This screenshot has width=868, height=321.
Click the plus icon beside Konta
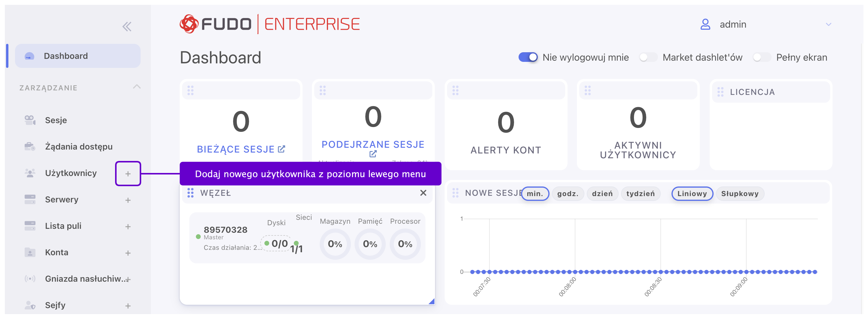(128, 253)
